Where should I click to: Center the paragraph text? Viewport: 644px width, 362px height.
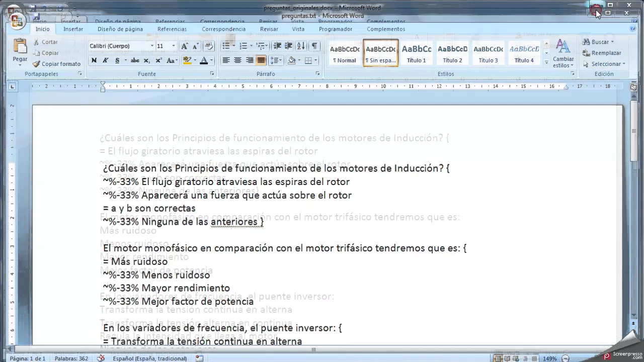237,60
